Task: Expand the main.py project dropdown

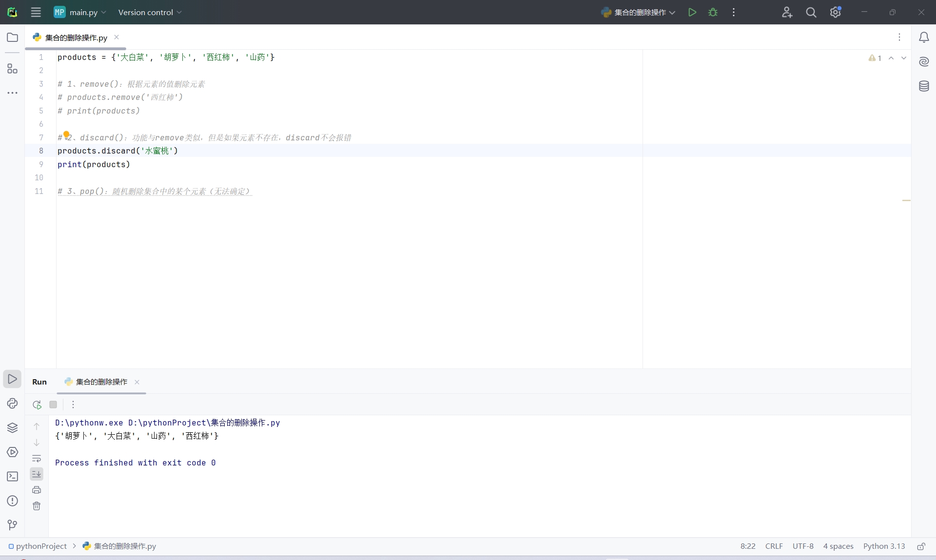Action: tap(80, 12)
